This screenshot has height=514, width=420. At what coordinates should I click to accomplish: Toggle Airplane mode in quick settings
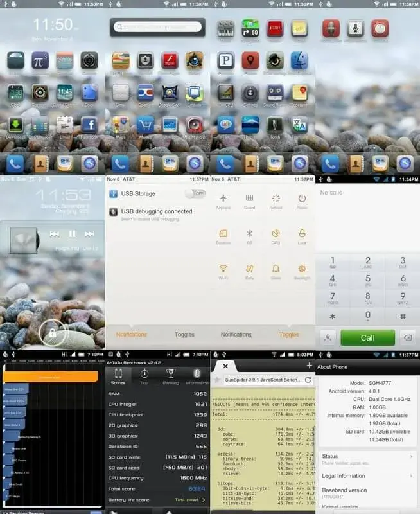[x=223, y=199]
